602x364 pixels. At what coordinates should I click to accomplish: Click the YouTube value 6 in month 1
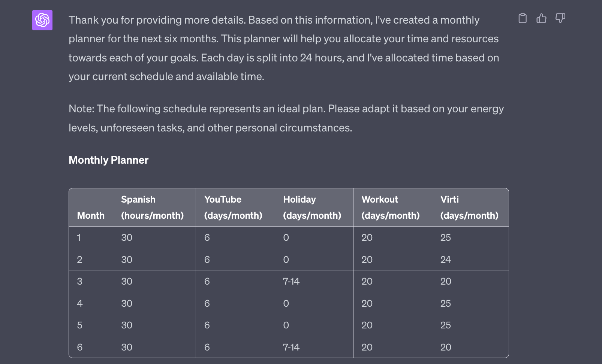click(x=207, y=237)
